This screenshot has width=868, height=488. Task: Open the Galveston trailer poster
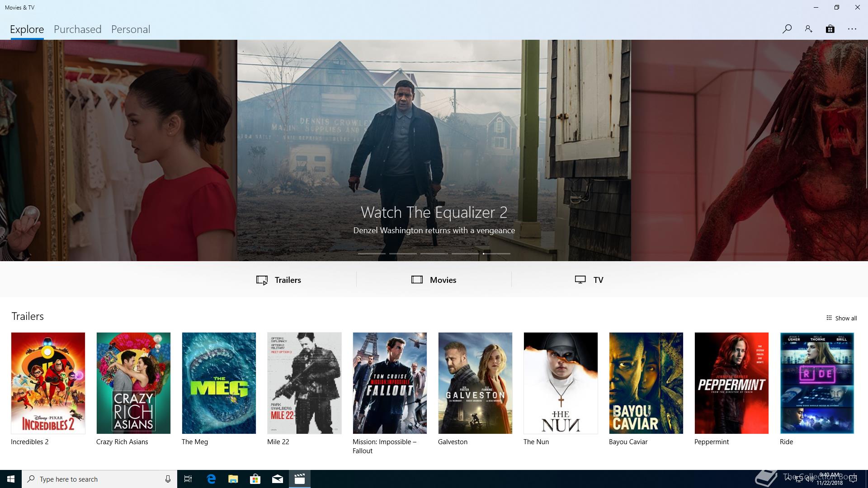[x=475, y=383]
